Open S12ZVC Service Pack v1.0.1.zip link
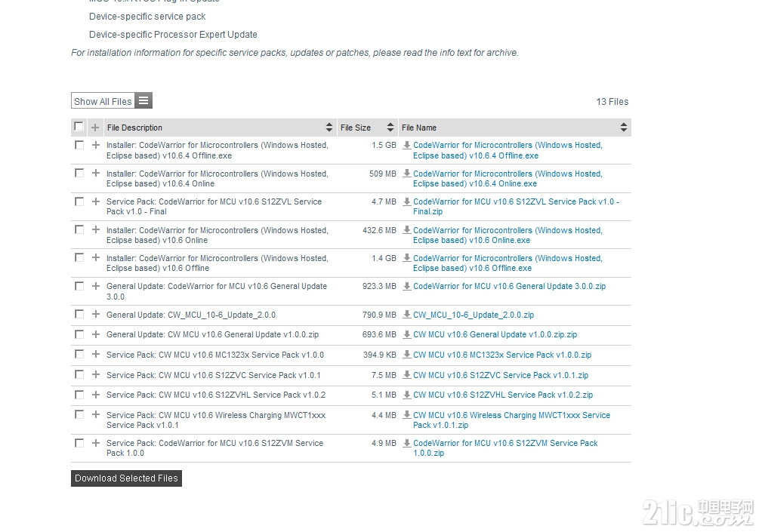Image resolution: width=759 pixels, height=532 pixels. [501, 375]
